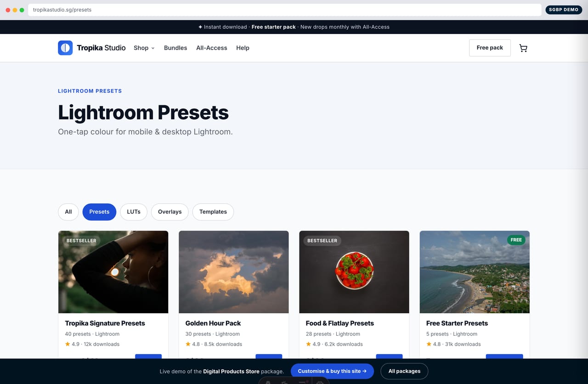Click the "30 presets · Lightroom" text

[x=213, y=334]
